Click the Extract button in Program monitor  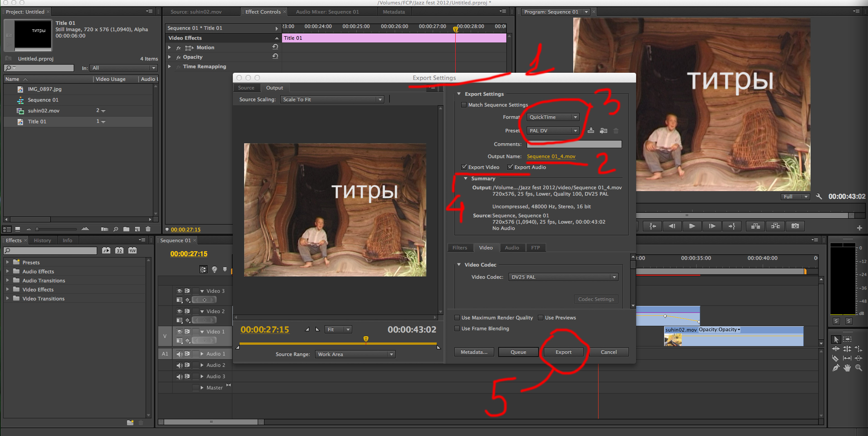point(775,226)
